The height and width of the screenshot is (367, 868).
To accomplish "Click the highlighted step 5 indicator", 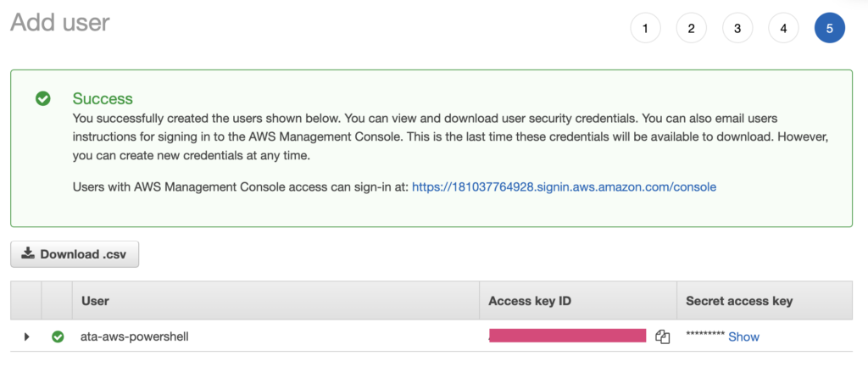I will pyautogui.click(x=829, y=29).
